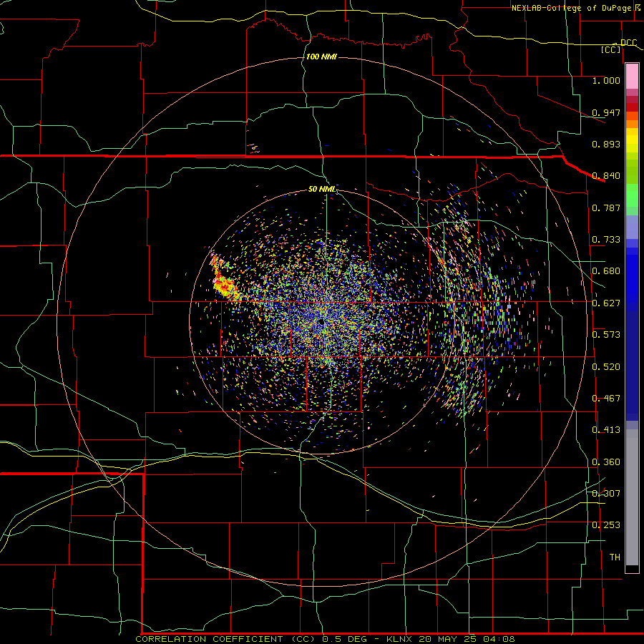Select the 0.893 scale value
Image resolution: width=644 pixels, height=644 pixels.
[x=606, y=144]
